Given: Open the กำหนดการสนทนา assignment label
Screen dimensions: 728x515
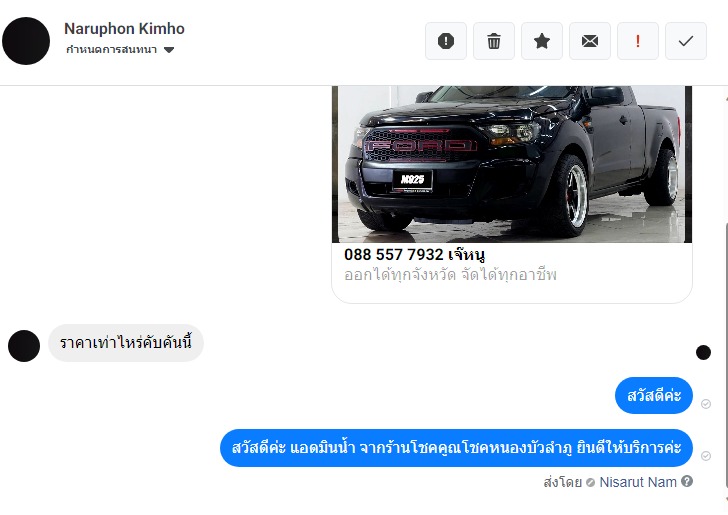Looking at the screenshot, I should pyautogui.click(x=111, y=50).
